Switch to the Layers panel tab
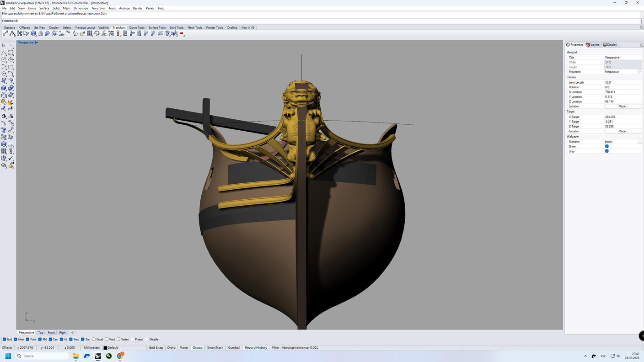This screenshot has height=362, width=644. click(x=593, y=45)
